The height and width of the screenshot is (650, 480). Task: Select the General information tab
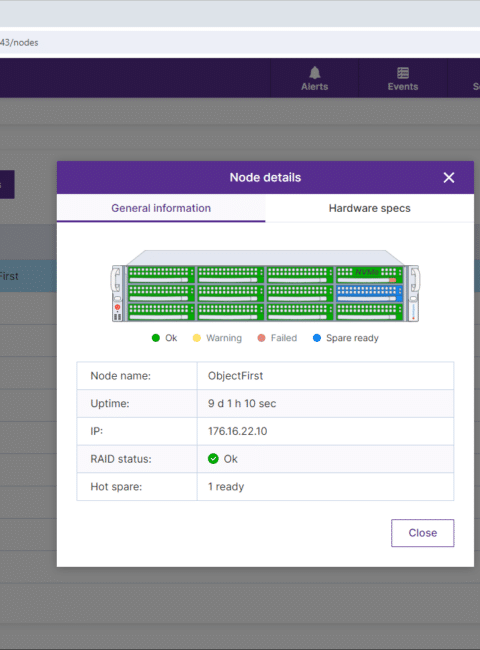pos(161,208)
